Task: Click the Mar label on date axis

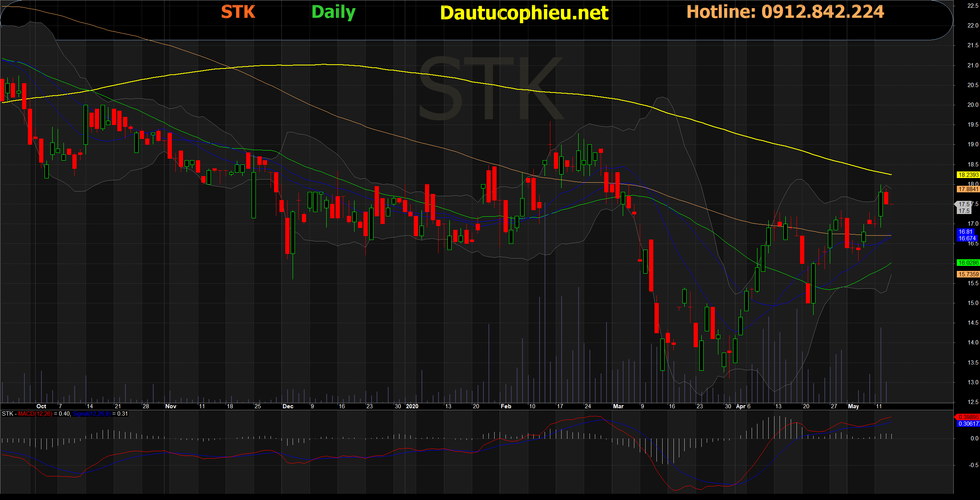Action: (618, 406)
